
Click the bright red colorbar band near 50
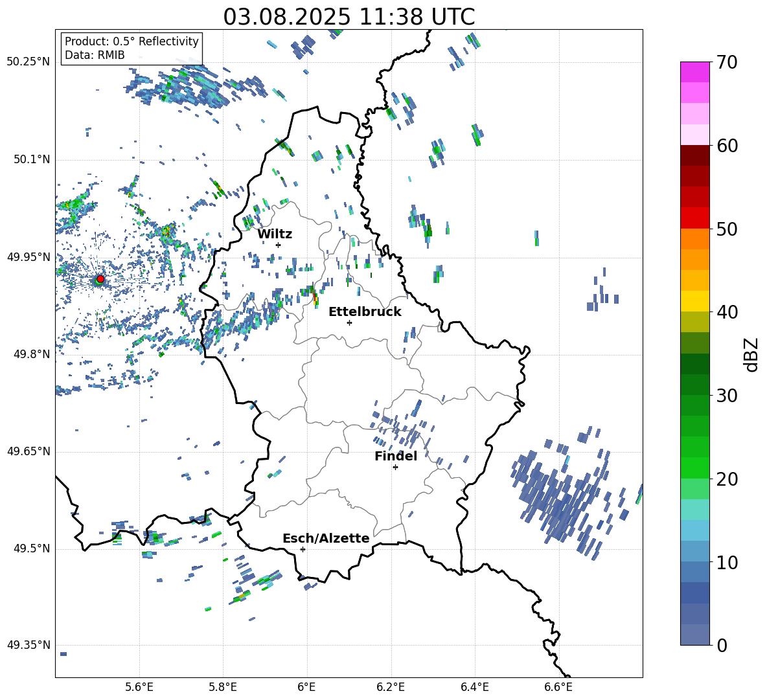pos(694,218)
